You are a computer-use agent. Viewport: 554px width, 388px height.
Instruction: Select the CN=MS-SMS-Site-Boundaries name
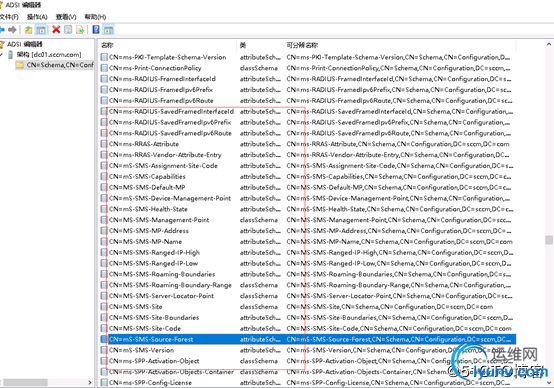154,318
